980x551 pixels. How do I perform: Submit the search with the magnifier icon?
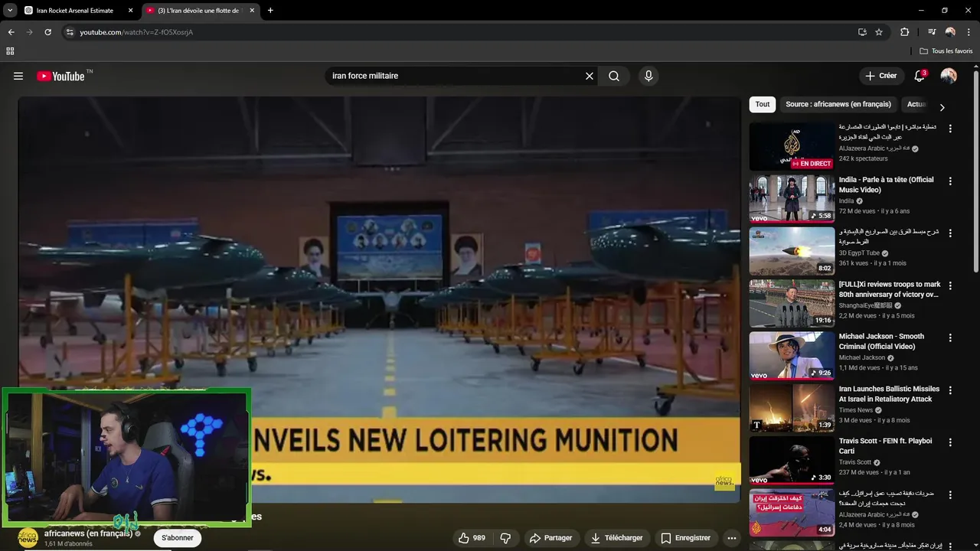click(x=614, y=76)
